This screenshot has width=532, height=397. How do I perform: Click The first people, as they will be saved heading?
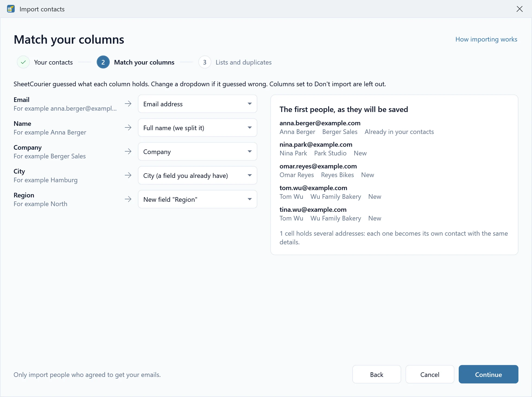[344, 109]
